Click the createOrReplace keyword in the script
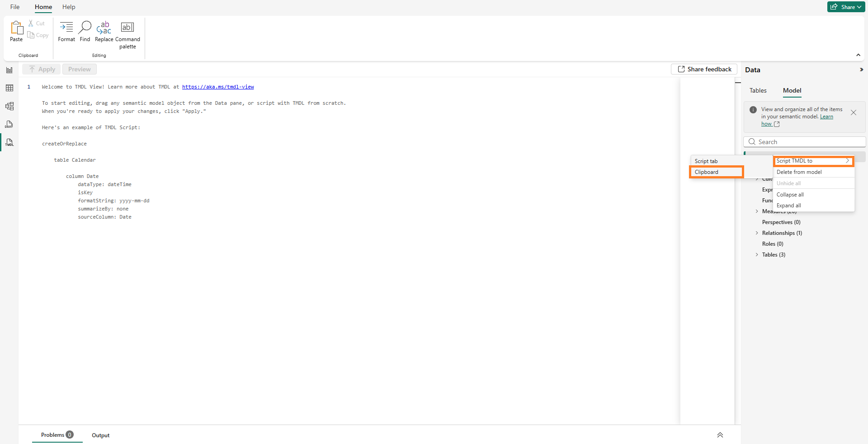 pos(64,144)
